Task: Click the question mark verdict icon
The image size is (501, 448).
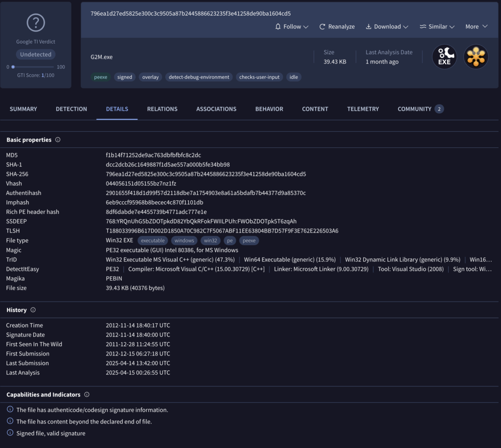Action: (x=36, y=23)
